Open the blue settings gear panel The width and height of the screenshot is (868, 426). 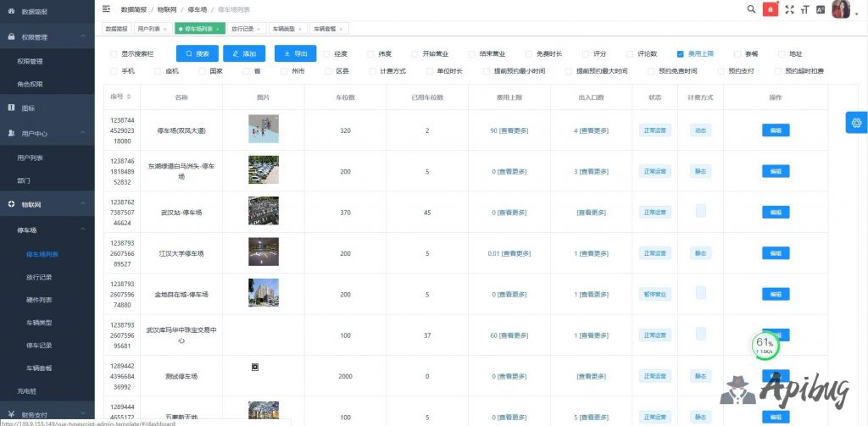pyautogui.click(x=856, y=123)
